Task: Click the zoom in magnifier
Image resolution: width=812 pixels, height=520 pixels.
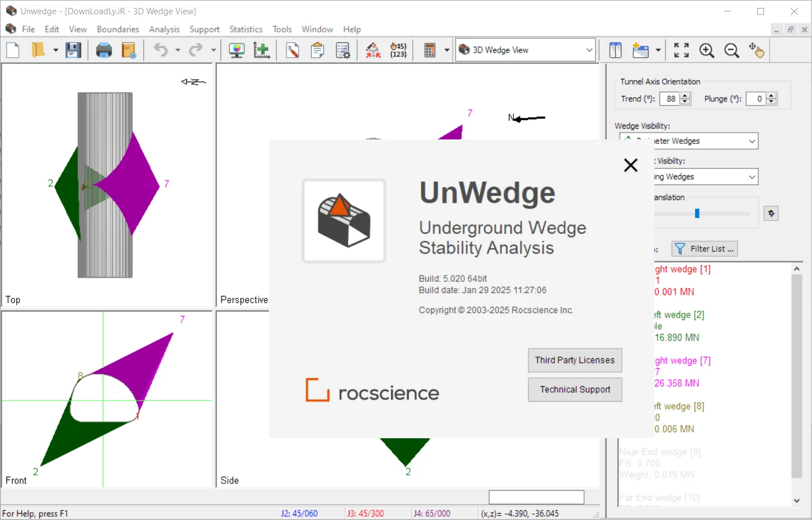Action: (x=706, y=50)
